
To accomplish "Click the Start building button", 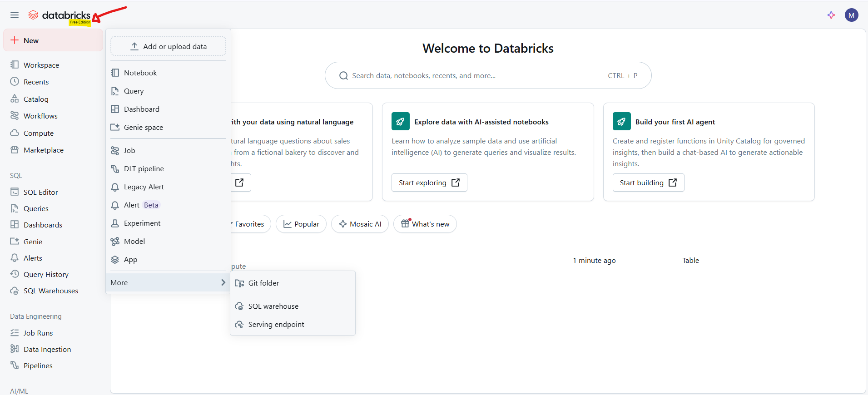I will [648, 183].
